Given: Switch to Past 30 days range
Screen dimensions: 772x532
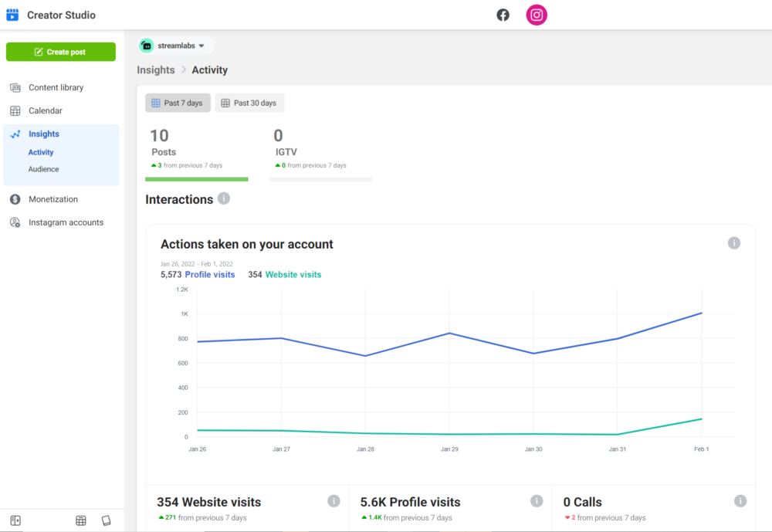Looking at the screenshot, I should click(x=249, y=103).
